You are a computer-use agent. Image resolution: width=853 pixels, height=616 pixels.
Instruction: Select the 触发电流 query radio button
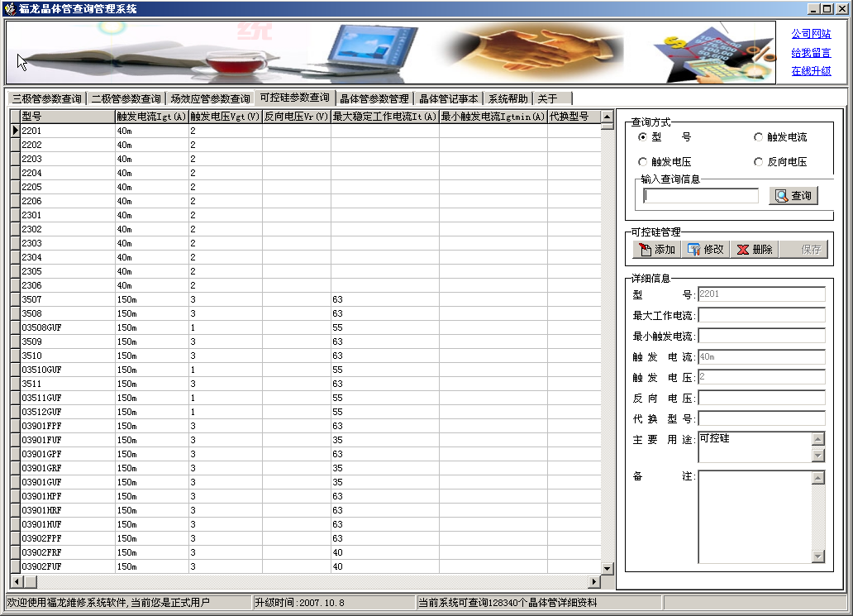pos(758,137)
